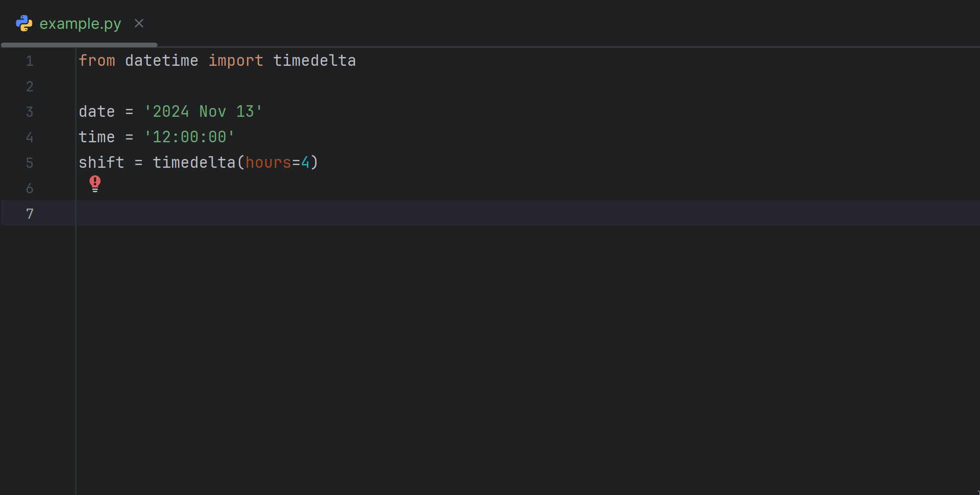
Task: Click the hours keyword argument
Action: [x=269, y=162]
